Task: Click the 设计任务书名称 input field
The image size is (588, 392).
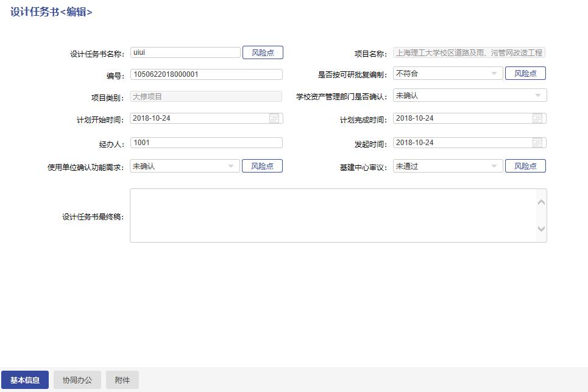Action: (185, 53)
